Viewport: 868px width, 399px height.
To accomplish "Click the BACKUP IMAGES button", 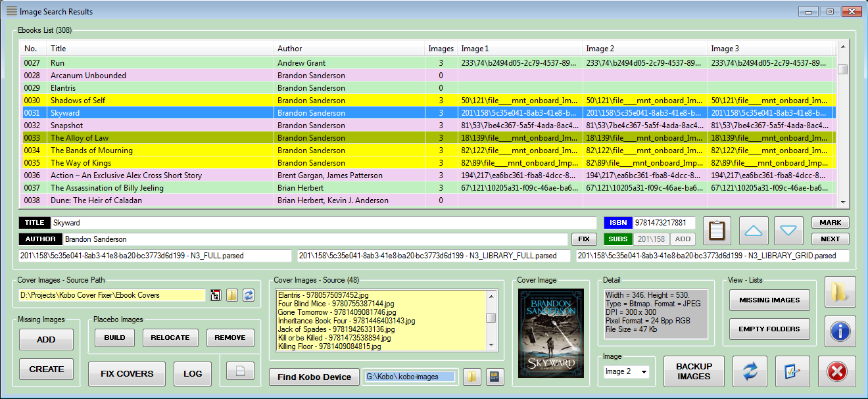I will (694, 371).
